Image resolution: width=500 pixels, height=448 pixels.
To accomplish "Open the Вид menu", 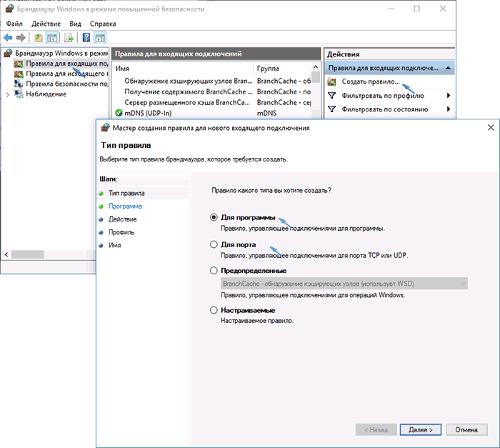I will pos(75,24).
